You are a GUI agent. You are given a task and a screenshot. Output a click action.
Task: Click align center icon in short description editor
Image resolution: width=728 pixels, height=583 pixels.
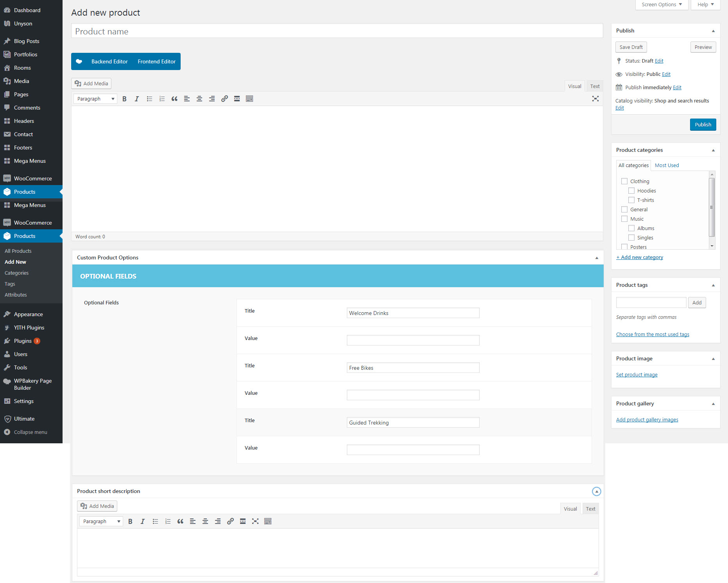205,522
